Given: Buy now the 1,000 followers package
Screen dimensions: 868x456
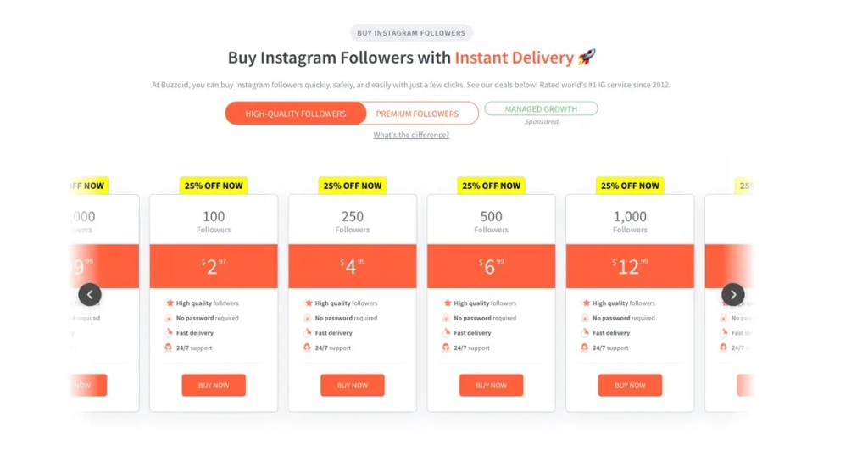Looking at the screenshot, I should pos(630,385).
